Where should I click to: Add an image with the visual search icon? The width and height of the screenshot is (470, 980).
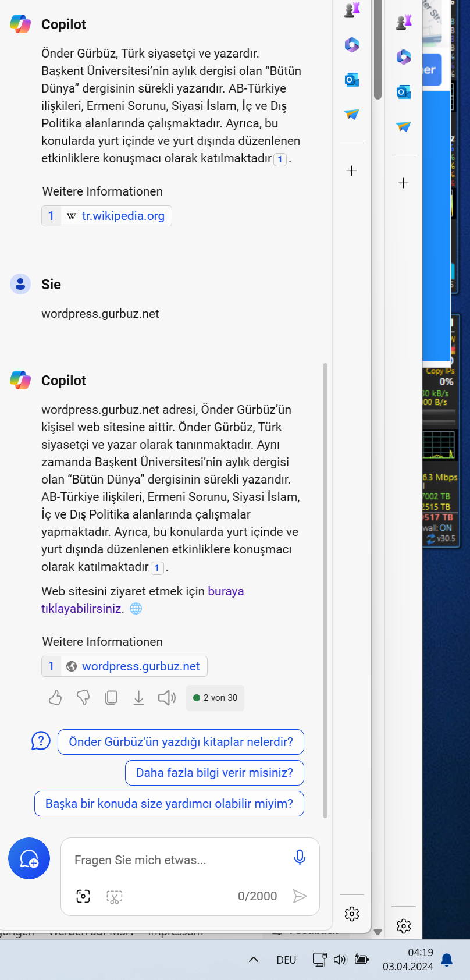(83, 896)
